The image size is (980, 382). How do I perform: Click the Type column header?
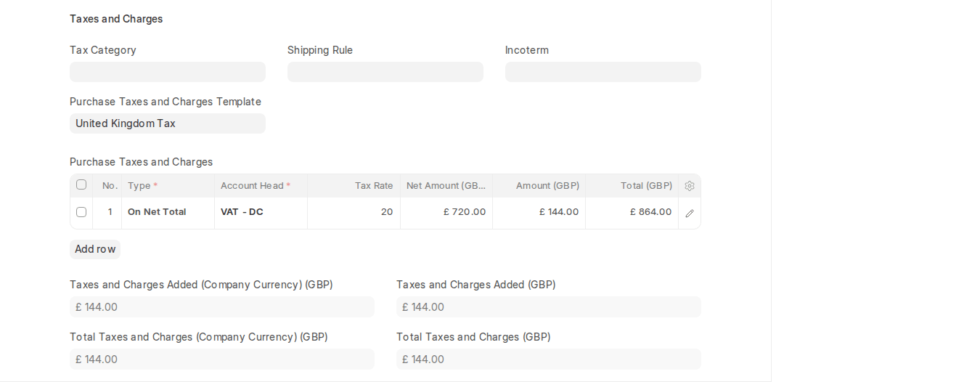(x=168, y=186)
